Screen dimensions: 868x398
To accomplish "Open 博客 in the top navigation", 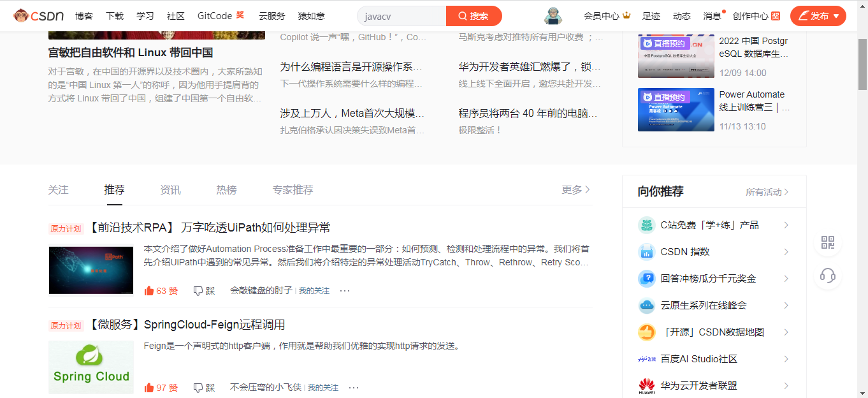I will tap(84, 16).
